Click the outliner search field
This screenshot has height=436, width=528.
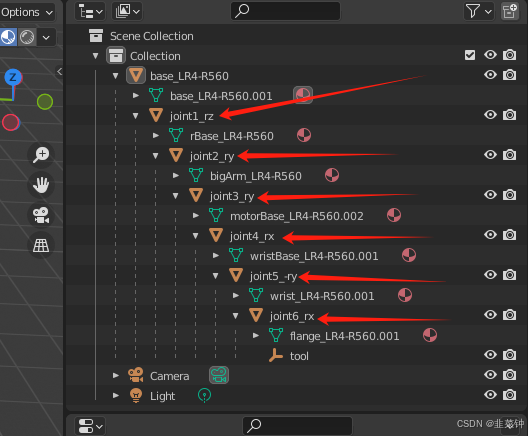coord(286,11)
